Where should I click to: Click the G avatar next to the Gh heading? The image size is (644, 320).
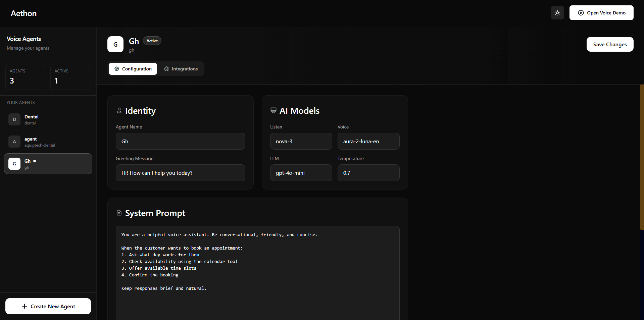pos(115,44)
